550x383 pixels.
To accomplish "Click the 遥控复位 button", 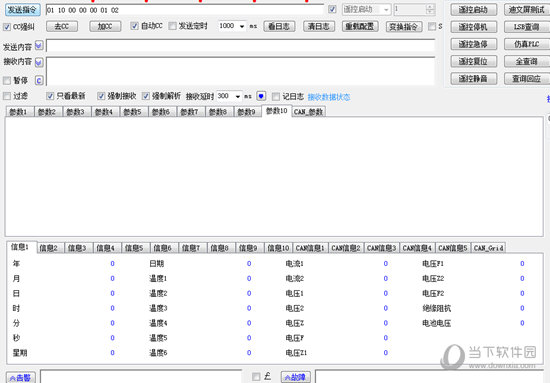I will point(474,61).
